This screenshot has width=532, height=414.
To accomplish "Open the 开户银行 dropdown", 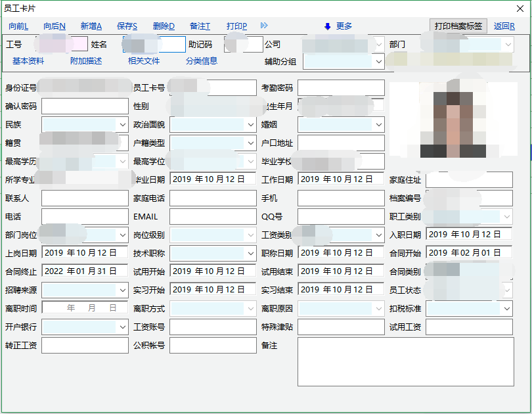I will click(x=122, y=327).
